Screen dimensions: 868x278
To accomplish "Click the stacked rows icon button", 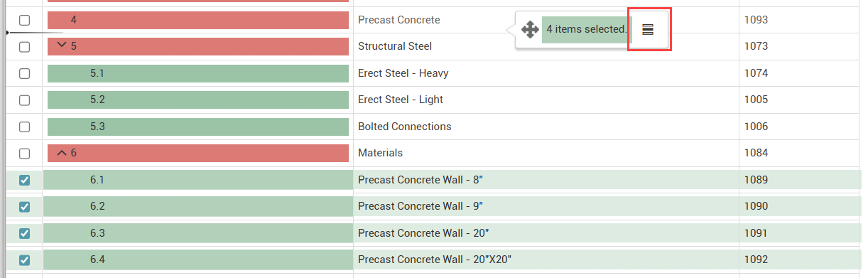I will coord(647,30).
